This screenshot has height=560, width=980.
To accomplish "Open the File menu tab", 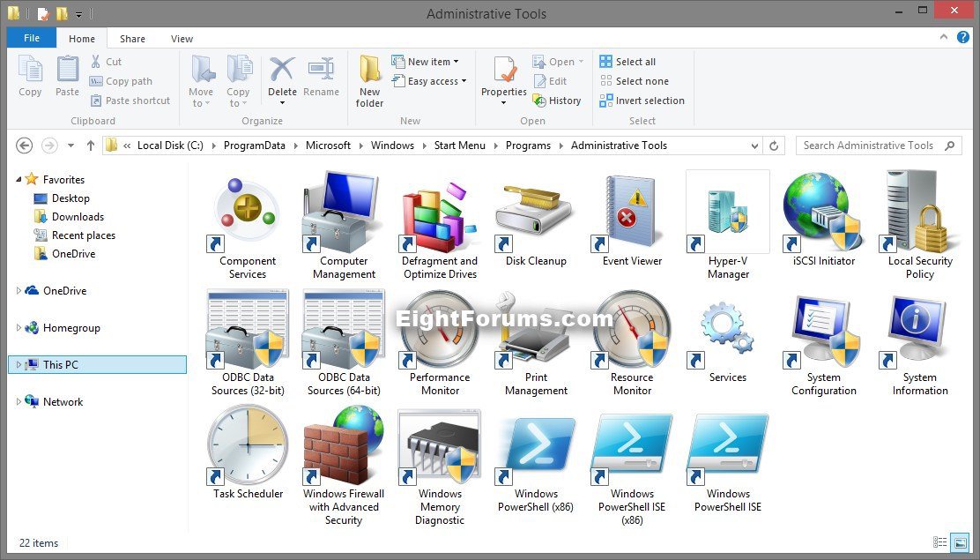I will [32, 38].
